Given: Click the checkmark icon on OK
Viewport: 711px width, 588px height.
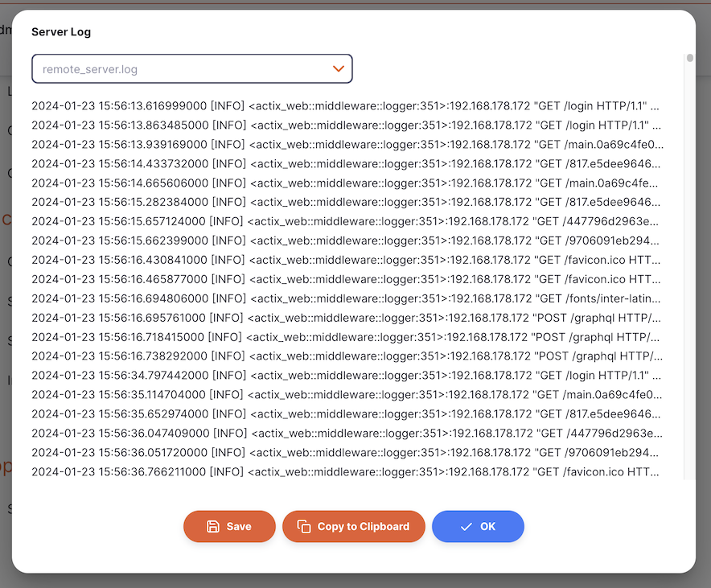Looking at the screenshot, I should [x=466, y=527].
